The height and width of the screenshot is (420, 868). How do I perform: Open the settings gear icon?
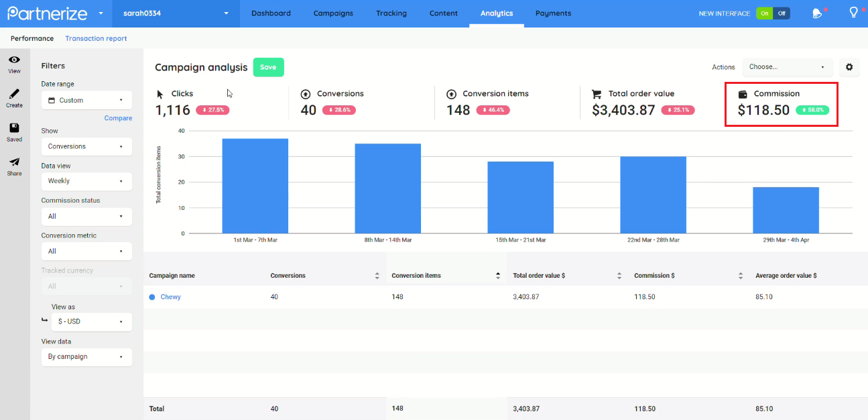pyautogui.click(x=849, y=67)
